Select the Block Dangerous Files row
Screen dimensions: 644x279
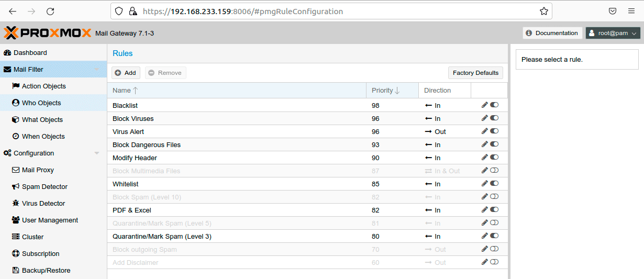pyautogui.click(x=307, y=144)
